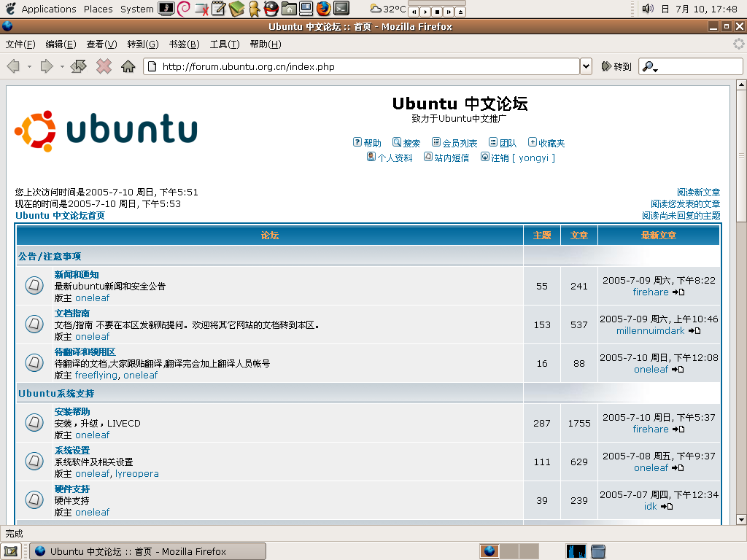
Task: Open the 文件(F) menu
Action: (20, 44)
